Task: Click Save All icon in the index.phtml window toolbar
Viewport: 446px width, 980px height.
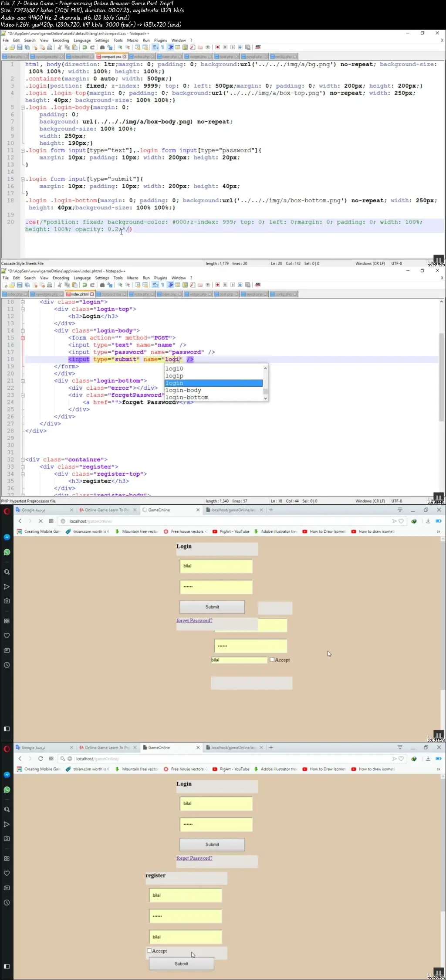Action: point(27,285)
